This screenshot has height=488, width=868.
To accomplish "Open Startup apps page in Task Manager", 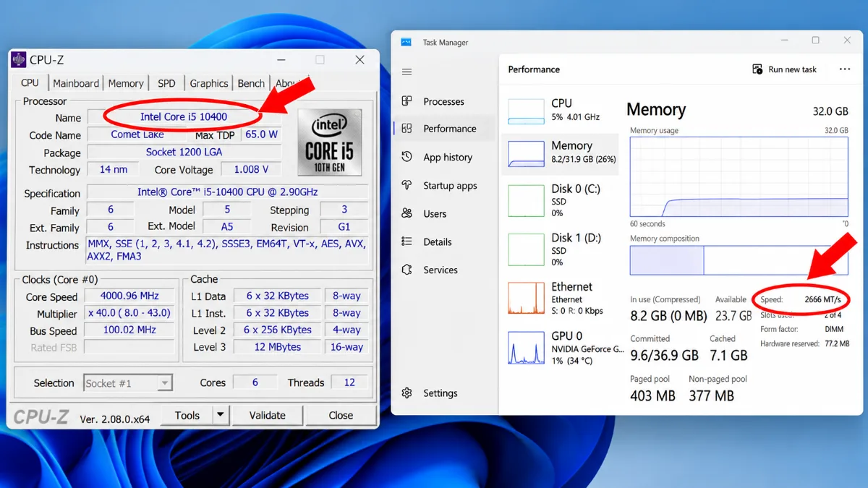I will [443, 185].
